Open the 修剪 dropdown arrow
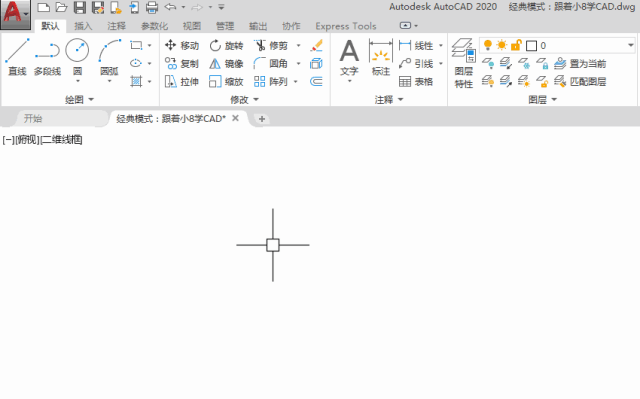 pyautogui.click(x=298, y=45)
